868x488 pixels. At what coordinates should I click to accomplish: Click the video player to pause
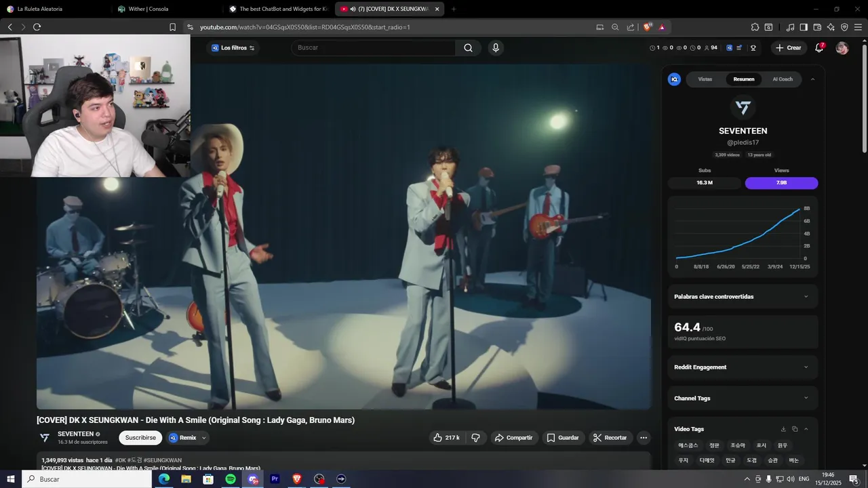click(x=344, y=237)
